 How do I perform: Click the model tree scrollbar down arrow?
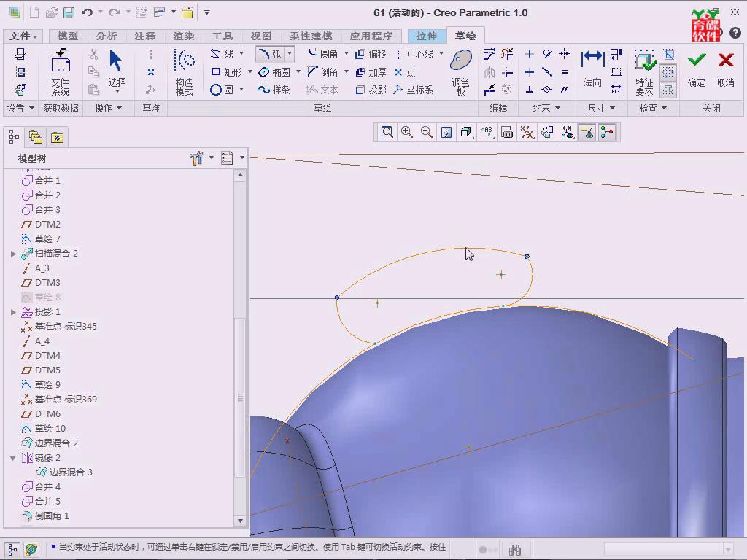(x=240, y=521)
